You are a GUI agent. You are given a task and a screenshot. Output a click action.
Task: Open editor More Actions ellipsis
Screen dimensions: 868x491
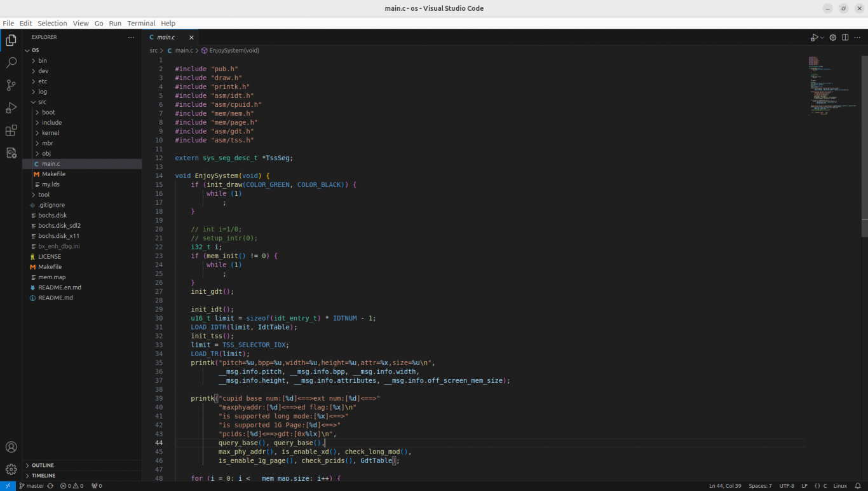click(x=857, y=38)
